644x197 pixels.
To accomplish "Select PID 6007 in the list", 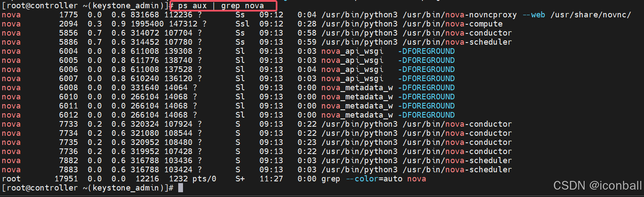I will pyautogui.click(x=69, y=79).
